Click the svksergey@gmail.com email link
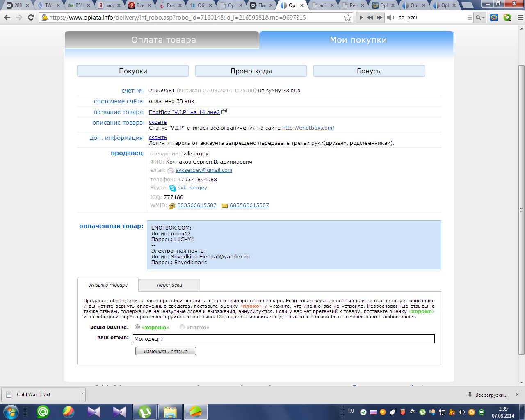 click(204, 170)
